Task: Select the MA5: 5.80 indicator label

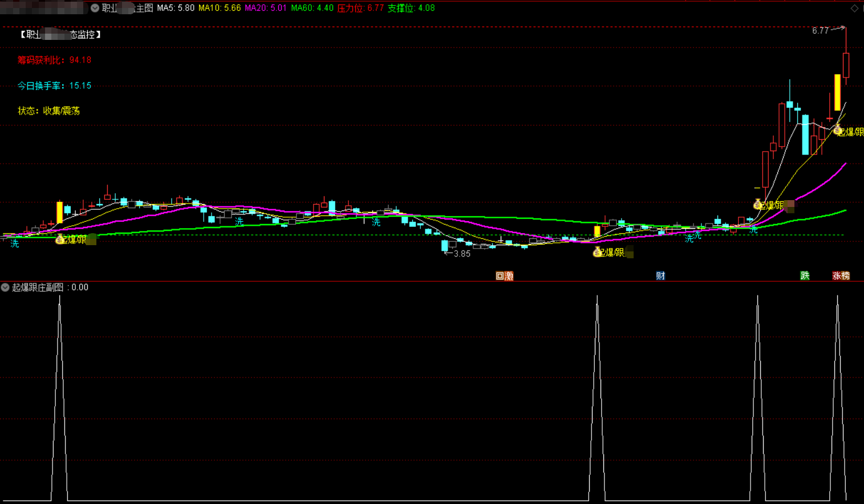Action: [176, 8]
